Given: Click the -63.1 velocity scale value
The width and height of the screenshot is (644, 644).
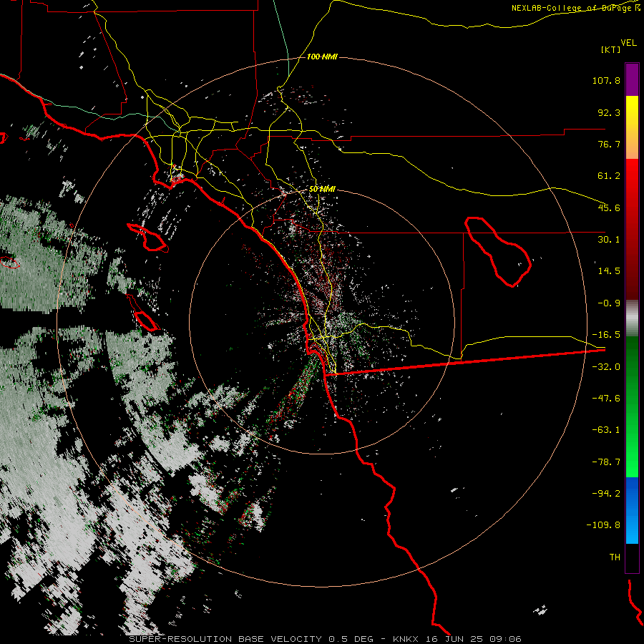Looking at the screenshot, I should 606,430.
